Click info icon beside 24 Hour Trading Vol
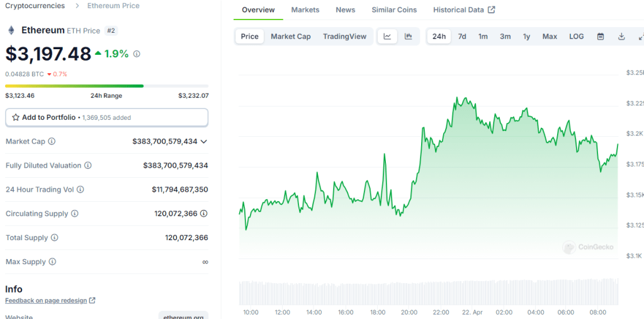This screenshot has width=644, height=319. pyautogui.click(x=80, y=190)
